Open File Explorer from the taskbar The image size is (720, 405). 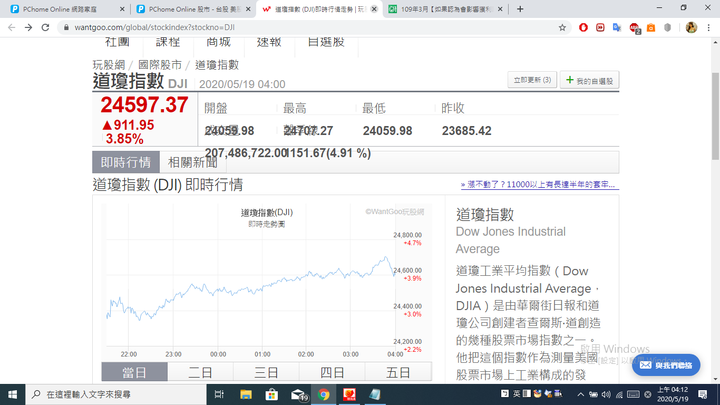pyautogui.click(x=246, y=394)
